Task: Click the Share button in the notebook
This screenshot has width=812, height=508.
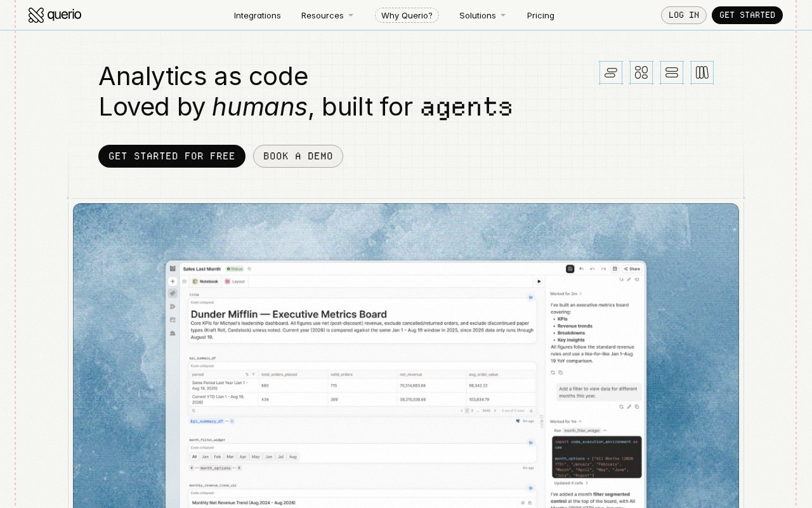Action: tap(632, 269)
